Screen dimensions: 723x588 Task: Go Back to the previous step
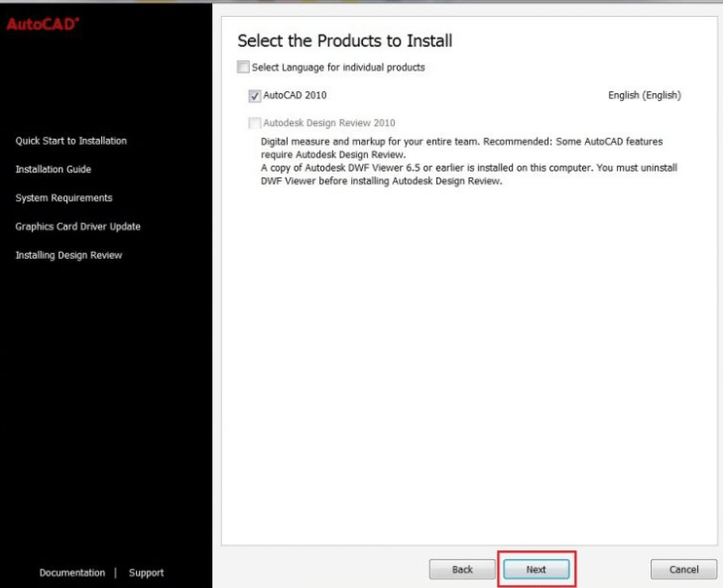pos(462,569)
